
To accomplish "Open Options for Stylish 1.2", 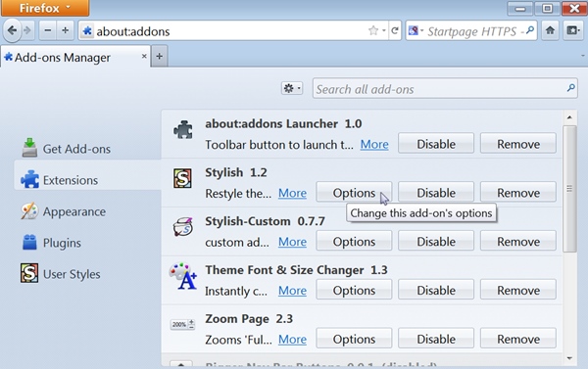I will (354, 192).
